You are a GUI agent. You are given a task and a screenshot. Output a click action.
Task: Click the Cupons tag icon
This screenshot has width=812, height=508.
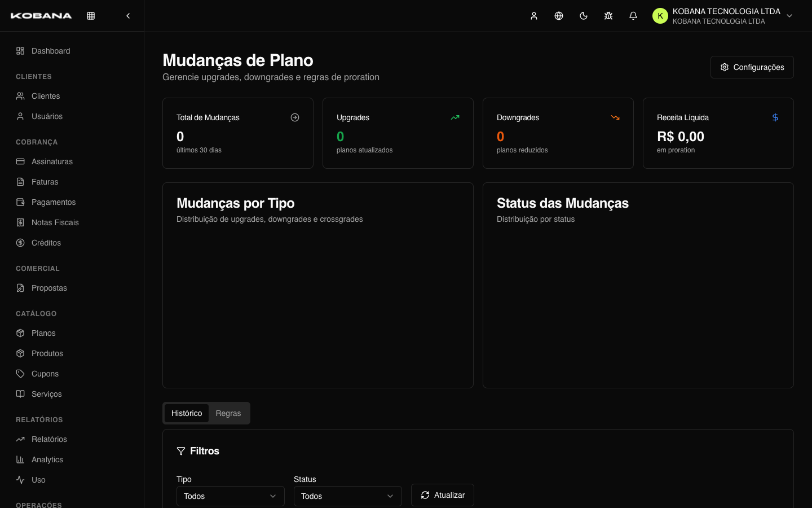pyautogui.click(x=20, y=374)
